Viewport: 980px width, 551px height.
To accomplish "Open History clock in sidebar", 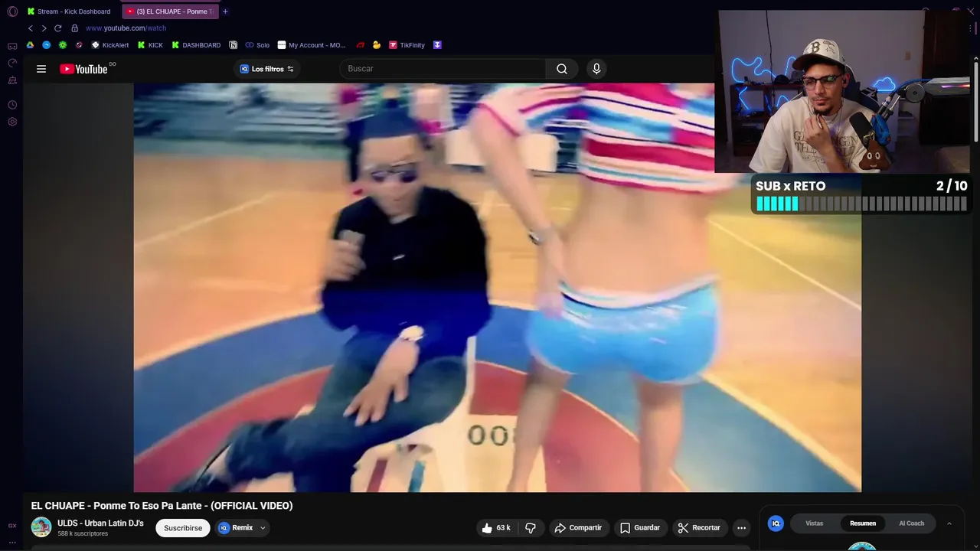I will pos(12,105).
